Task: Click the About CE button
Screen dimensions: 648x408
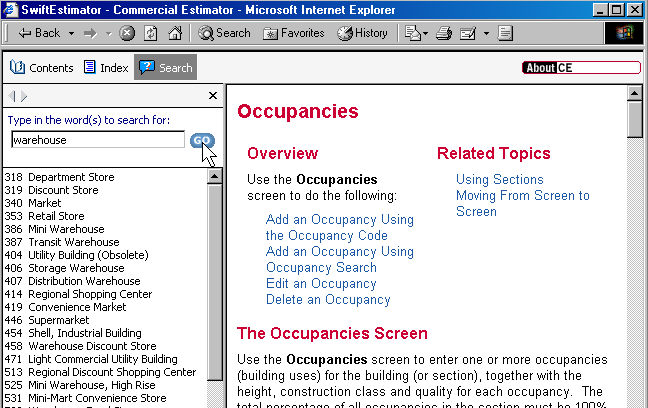Action: point(581,67)
